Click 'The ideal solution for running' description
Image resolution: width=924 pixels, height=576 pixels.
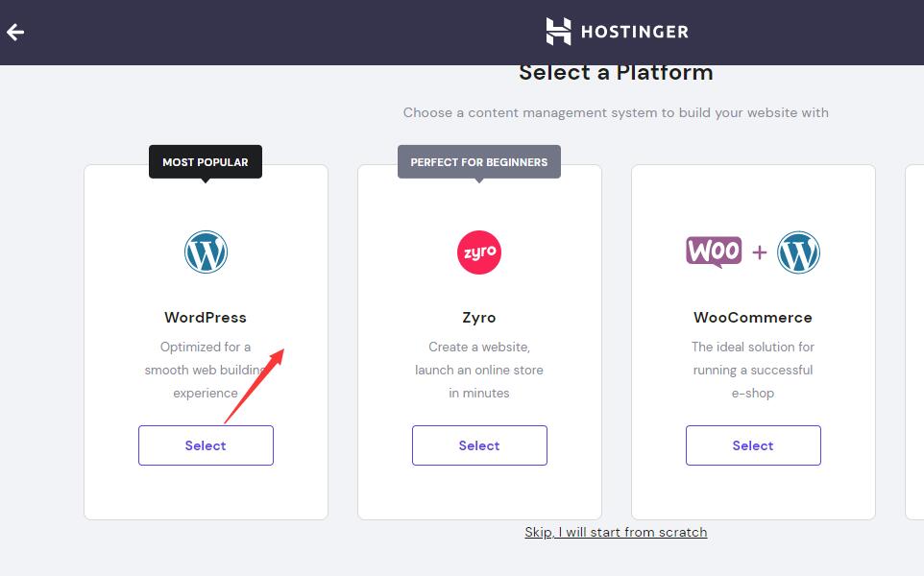click(753, 370)
